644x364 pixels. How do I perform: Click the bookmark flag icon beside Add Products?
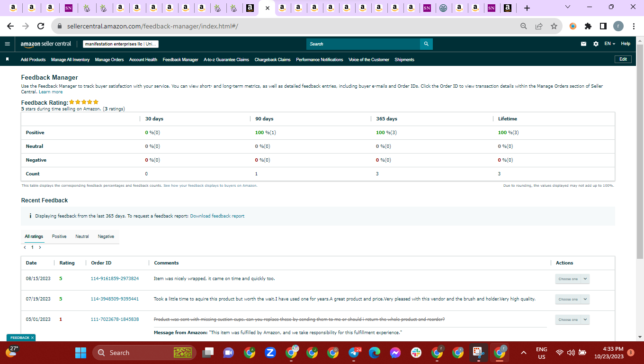coord(8,59)
